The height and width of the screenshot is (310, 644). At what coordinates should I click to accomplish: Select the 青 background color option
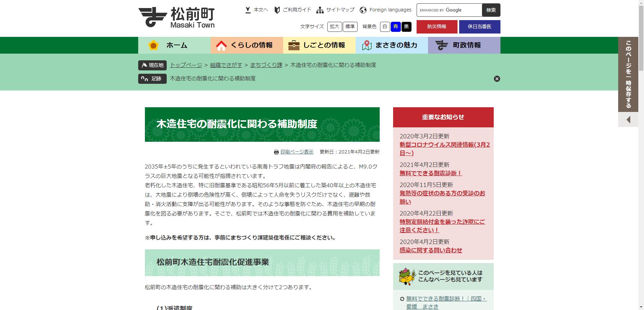pos(396,27)
